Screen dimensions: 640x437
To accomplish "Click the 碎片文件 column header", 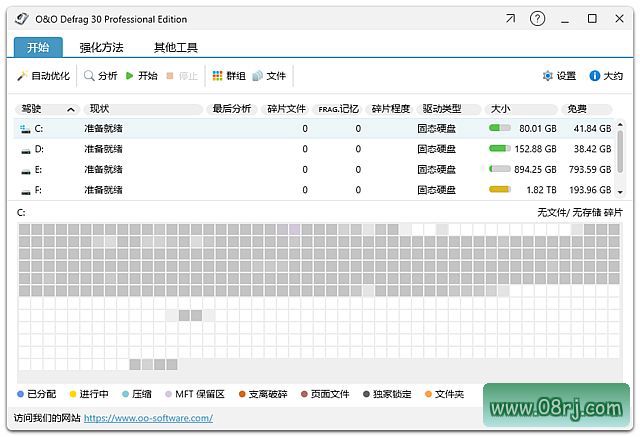I will (286, 109).
